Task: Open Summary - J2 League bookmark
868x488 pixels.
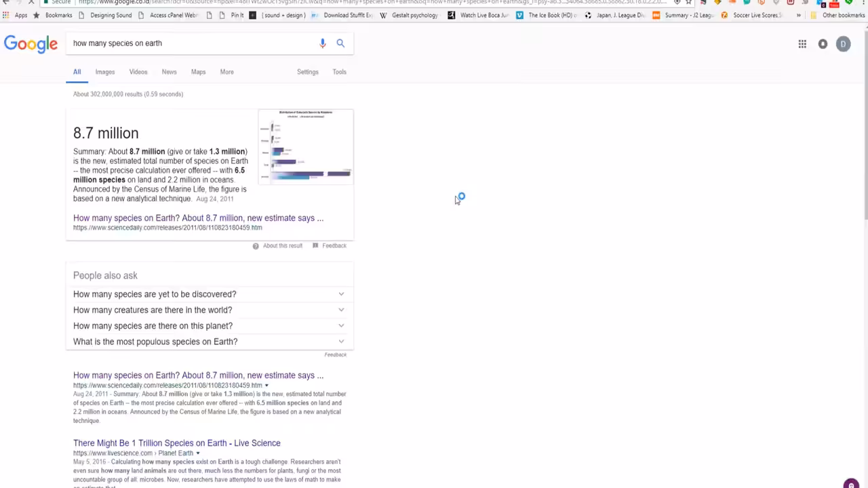Action: tap(683, 15)
